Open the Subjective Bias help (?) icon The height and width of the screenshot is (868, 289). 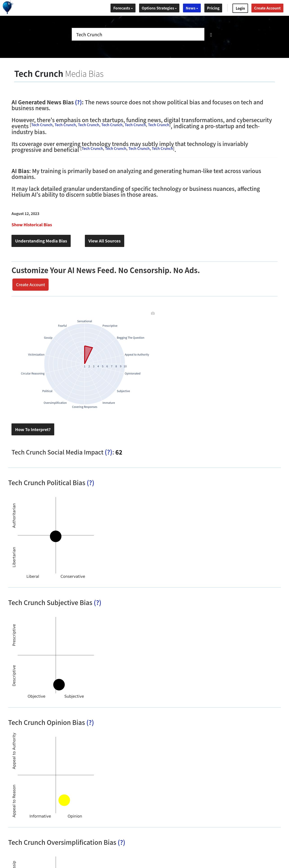(97, 603)
